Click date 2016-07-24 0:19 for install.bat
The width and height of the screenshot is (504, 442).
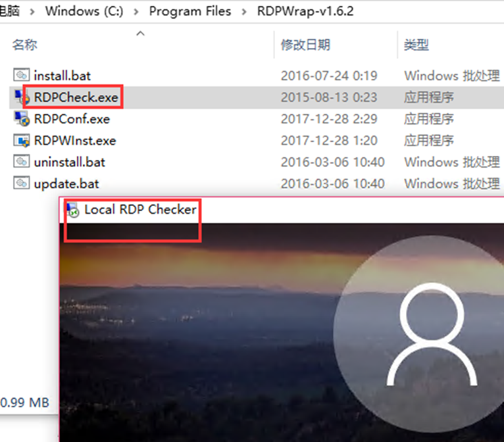[329, 76]
